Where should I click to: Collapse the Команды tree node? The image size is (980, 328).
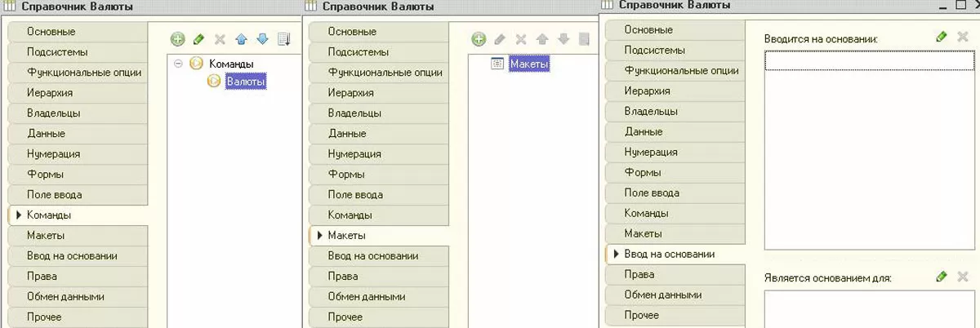(x=178, y=64)
